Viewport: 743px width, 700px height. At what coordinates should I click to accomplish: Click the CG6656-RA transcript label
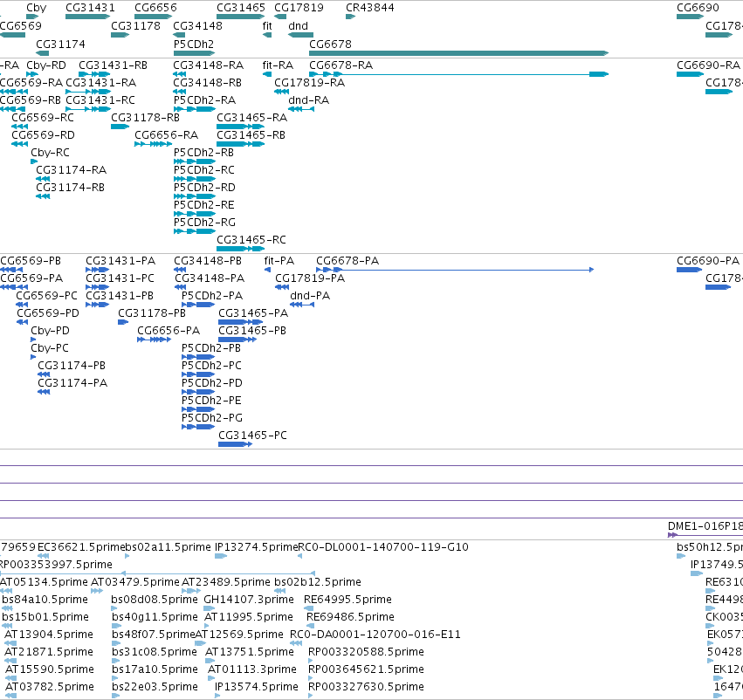point(166,135)
